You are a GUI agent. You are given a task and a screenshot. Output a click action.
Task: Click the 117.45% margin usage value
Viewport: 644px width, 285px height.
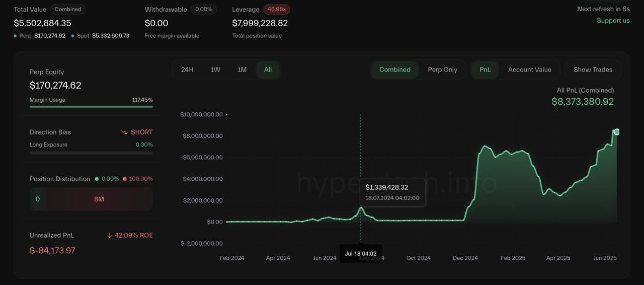(142, 100)
